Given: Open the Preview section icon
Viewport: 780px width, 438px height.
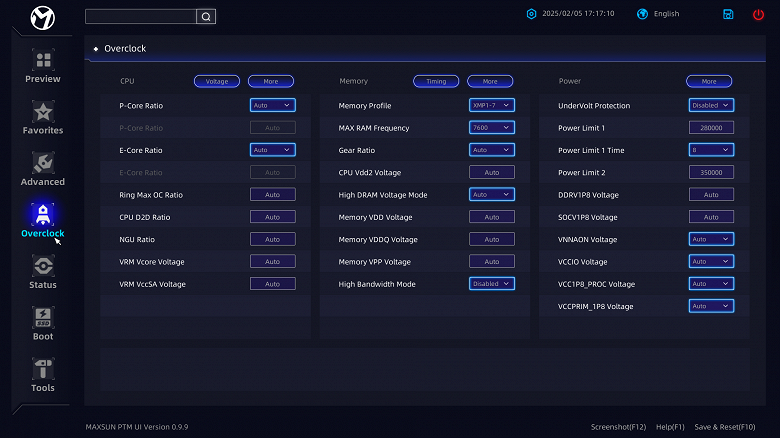Looking at the screenshot, I should (x=42, y=62).
